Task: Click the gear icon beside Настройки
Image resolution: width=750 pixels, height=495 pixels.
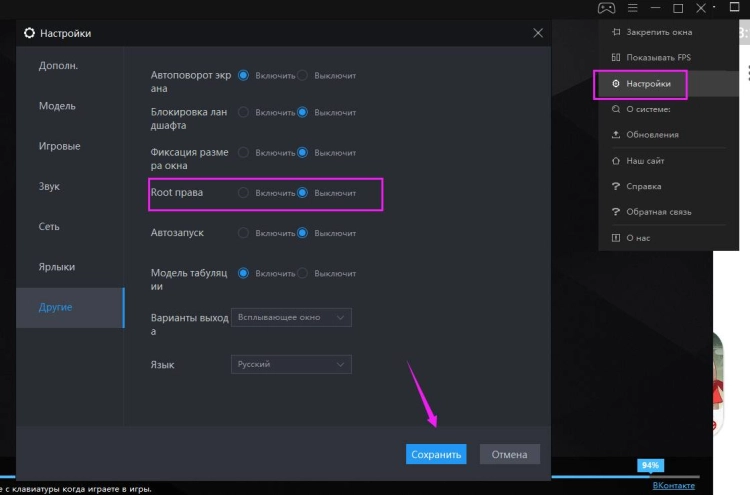Action: pos(616,84)
